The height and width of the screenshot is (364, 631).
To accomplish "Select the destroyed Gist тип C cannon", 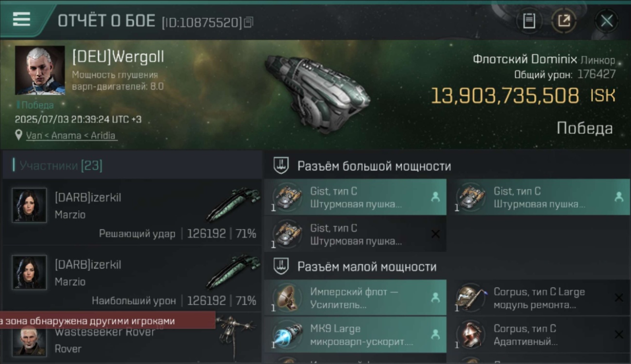I will (355, 234).
